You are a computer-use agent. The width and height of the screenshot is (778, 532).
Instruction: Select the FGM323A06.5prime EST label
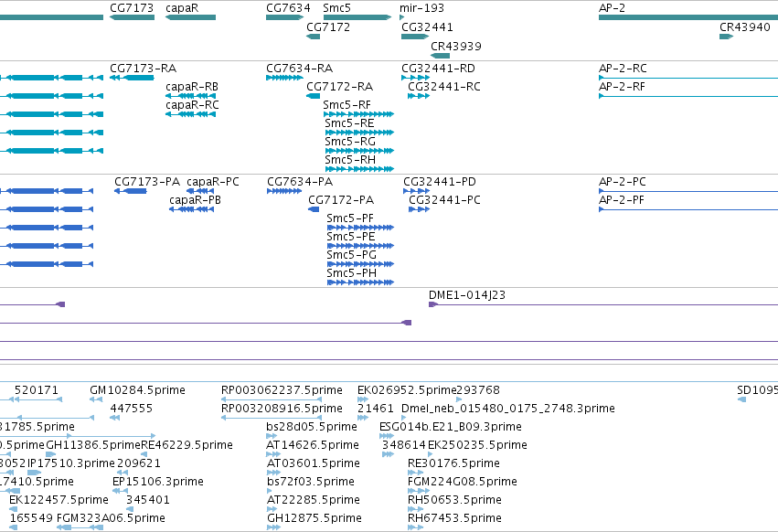click(111, 518)
